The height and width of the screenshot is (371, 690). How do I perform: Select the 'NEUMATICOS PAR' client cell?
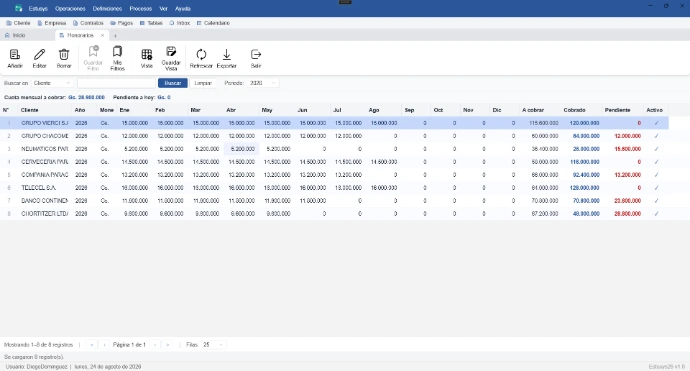coord(44,149)
